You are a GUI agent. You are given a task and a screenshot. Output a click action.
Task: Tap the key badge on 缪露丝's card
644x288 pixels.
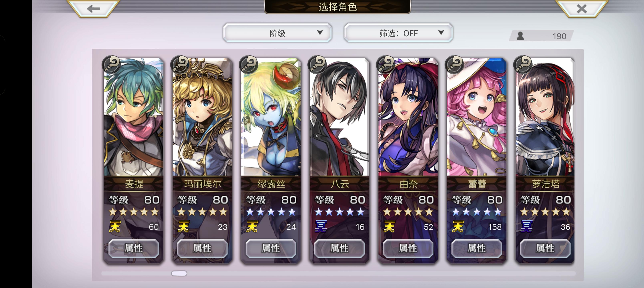pyautogui.click(x=249, y=64)
